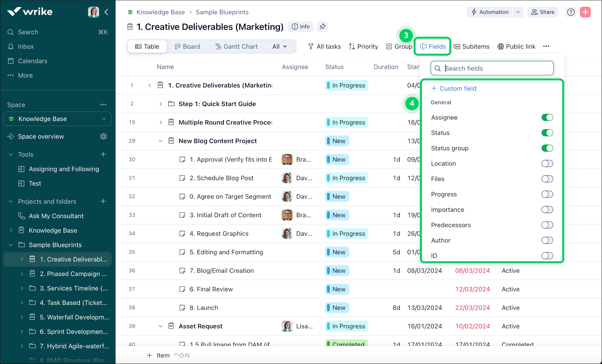The width and height of the screenshot is (602, 364).
Task: Pin the Creative Deliverables item
Action: point(322,26)
